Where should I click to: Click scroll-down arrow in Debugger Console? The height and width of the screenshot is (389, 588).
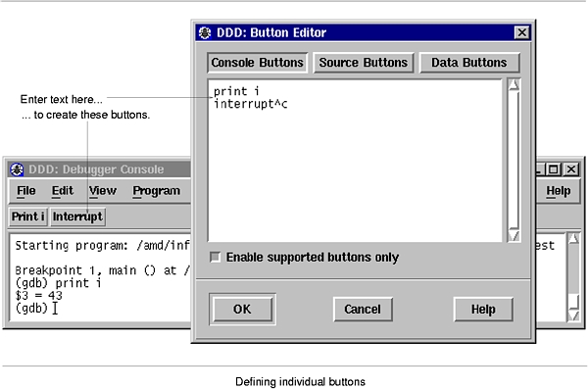[573, 316]
